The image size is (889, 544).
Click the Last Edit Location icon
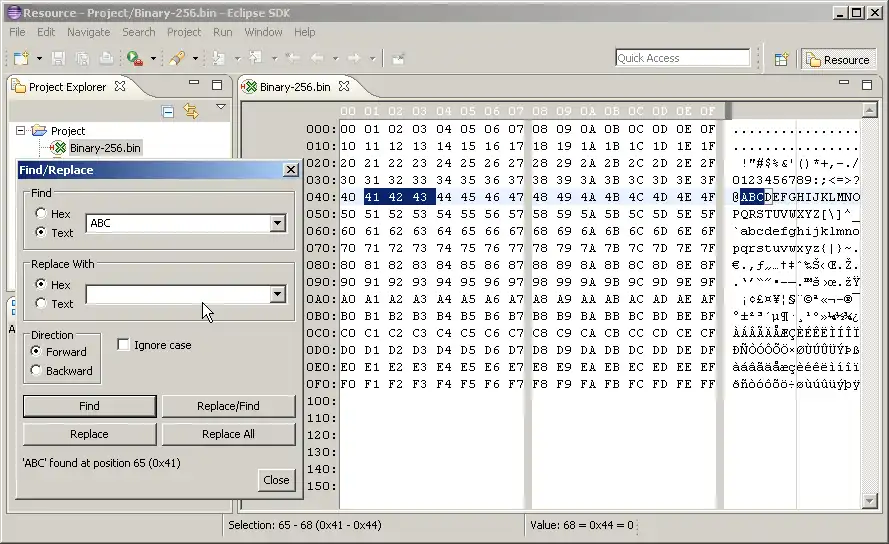click(293, 58)
